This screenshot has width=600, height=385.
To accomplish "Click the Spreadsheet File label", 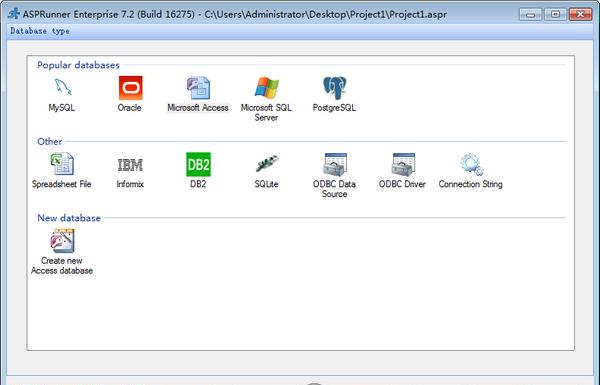I will click(62, 184).
